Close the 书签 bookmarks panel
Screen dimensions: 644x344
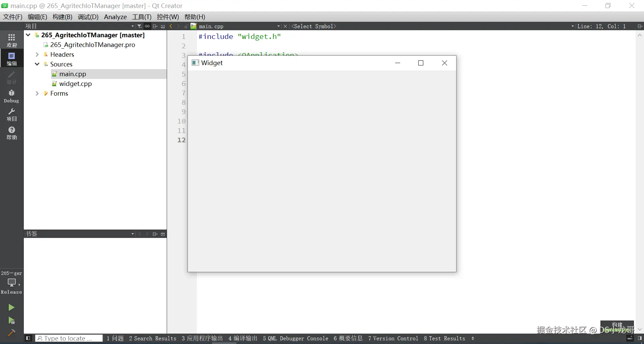pos(163,234)
